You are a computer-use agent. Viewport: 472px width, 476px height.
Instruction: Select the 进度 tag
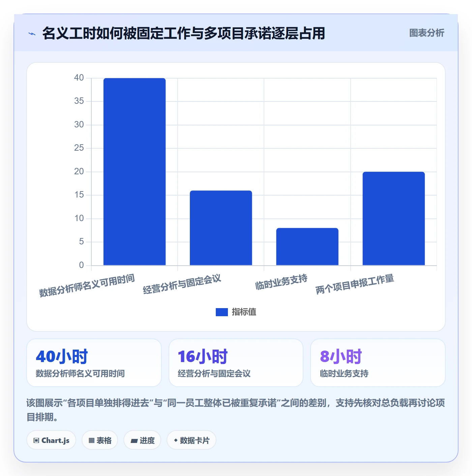[142, 440]
